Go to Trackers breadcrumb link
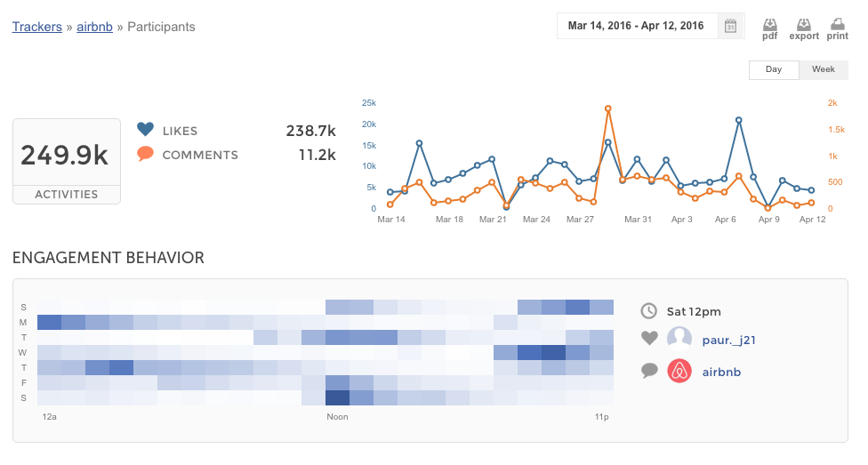This screenshot has width=868, height=465. [36, 27]
